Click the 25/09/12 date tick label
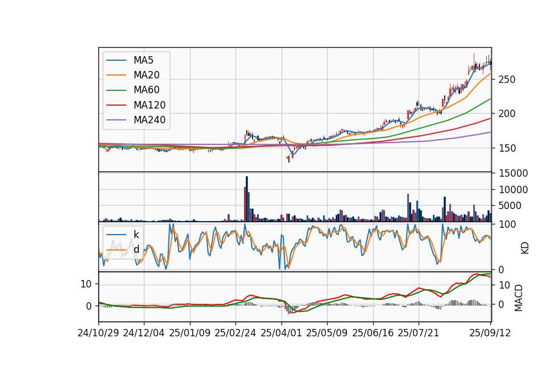Image resolution: width=546 pixels, height=392 pixels. point(490,333)
